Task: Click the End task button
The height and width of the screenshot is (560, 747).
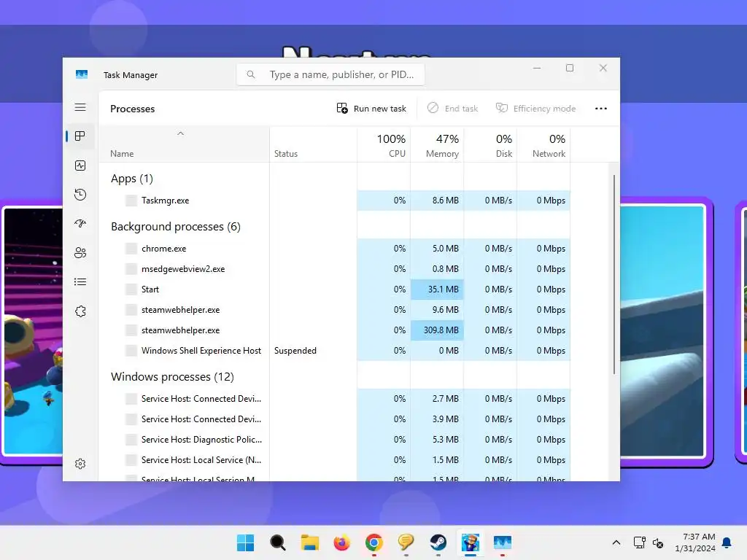Action: coord(452,109)
